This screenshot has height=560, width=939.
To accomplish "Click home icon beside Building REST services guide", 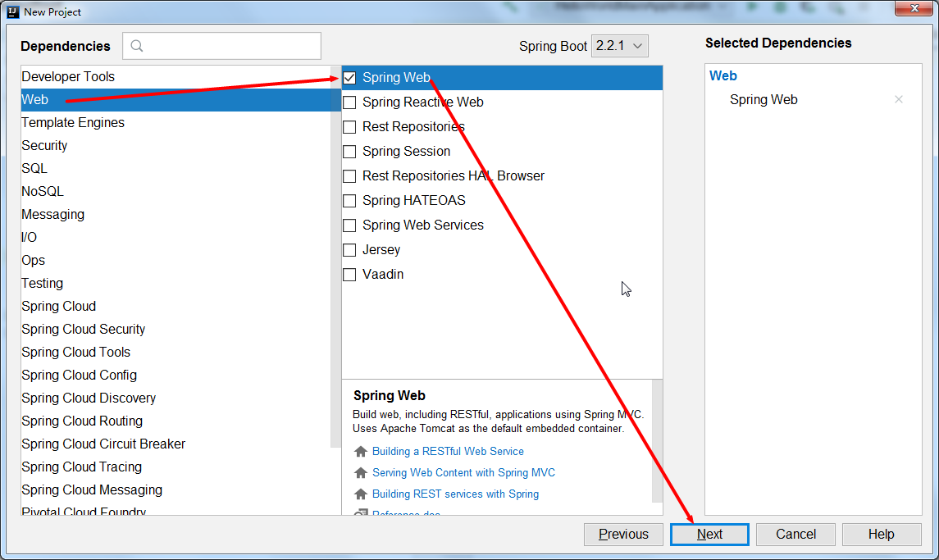I will tap(361, 494).
